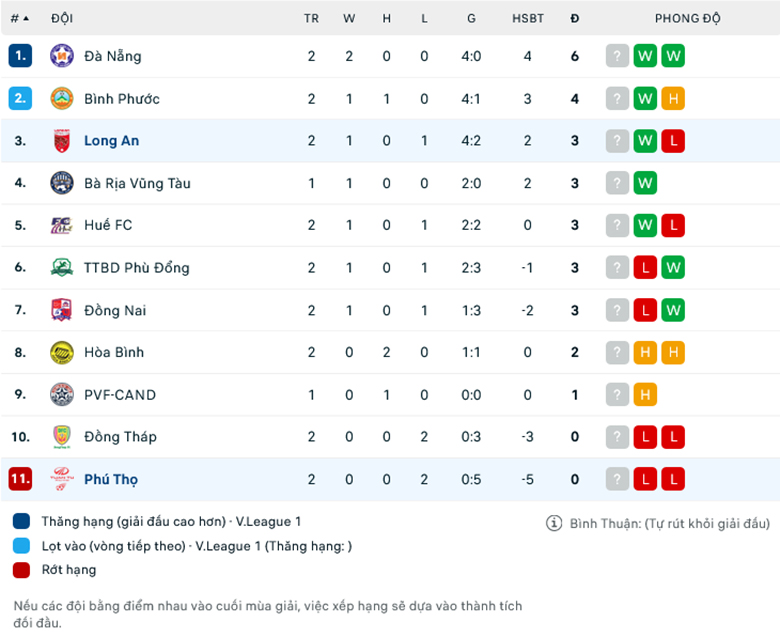Click the dark blue promotion legend swatch
780x637 pixels.
(22, 522)
